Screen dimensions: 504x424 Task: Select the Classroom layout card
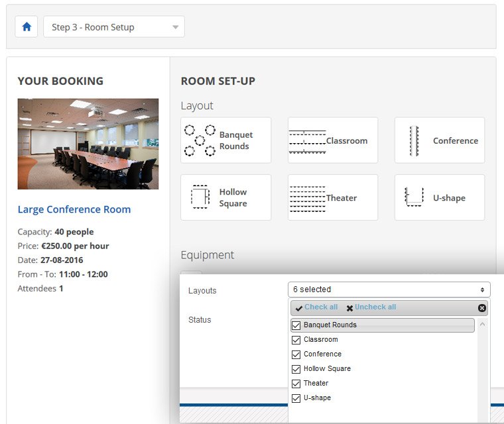click(x=333, y=140)
